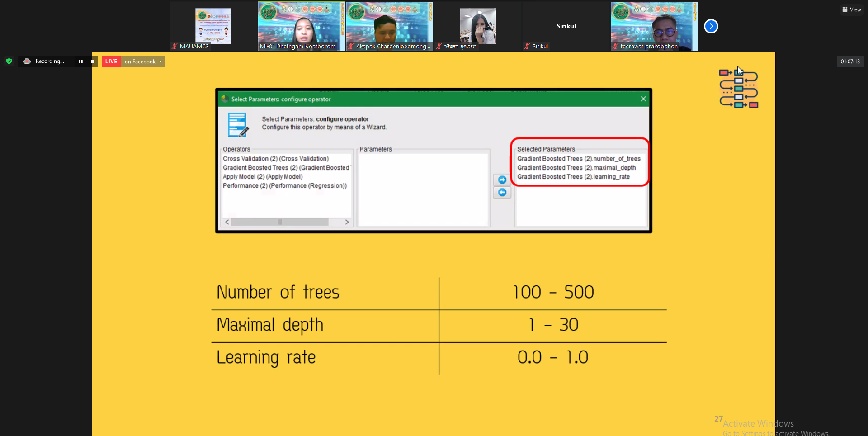
Task: Click the Learning rate table label
Action: 266,357
